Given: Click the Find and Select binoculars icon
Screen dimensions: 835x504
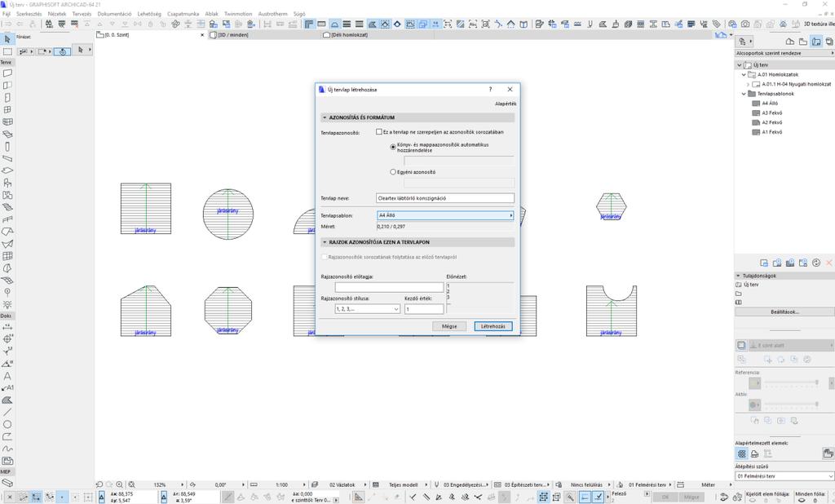Looking at the screenshot, I should [49, 24].
